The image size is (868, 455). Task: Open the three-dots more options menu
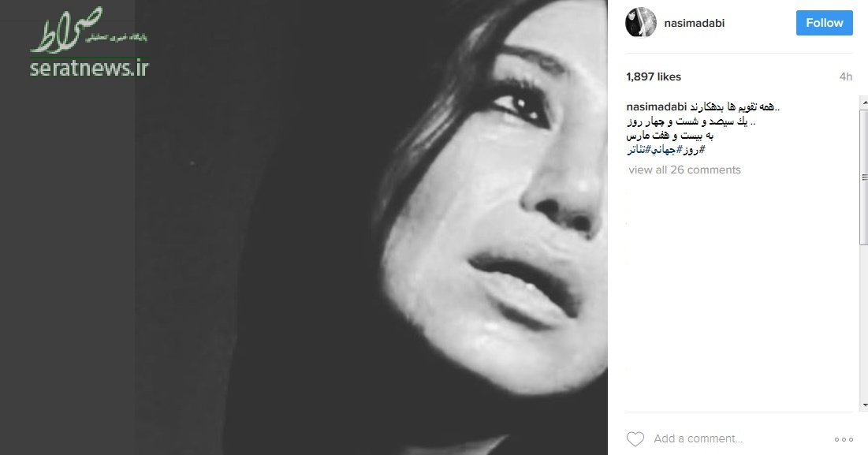click(x=844, y=439)
